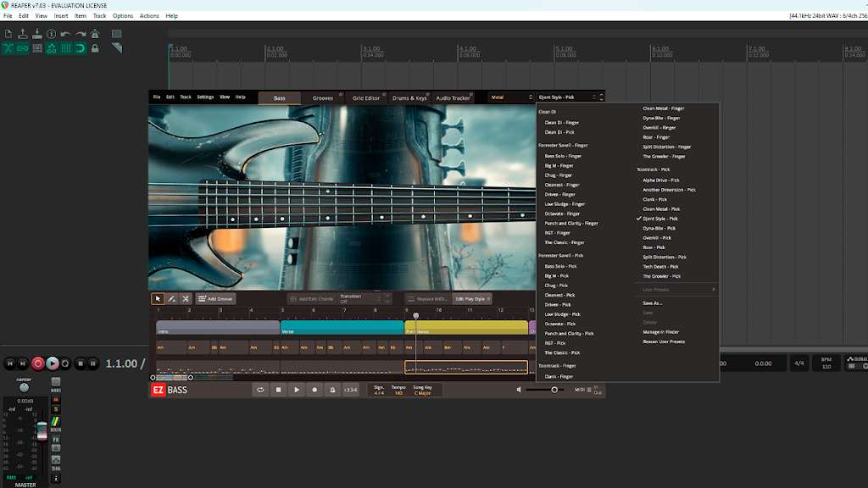The image size is (868, 488).
Task: Select the scissors cut tool in EZbass
Action: point(186,299)
